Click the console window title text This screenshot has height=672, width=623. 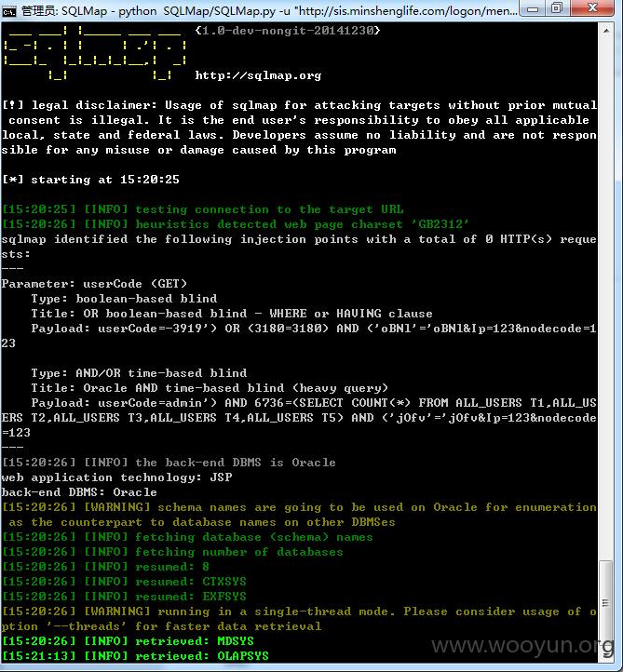pyautogui.click(x=269, y=10)
